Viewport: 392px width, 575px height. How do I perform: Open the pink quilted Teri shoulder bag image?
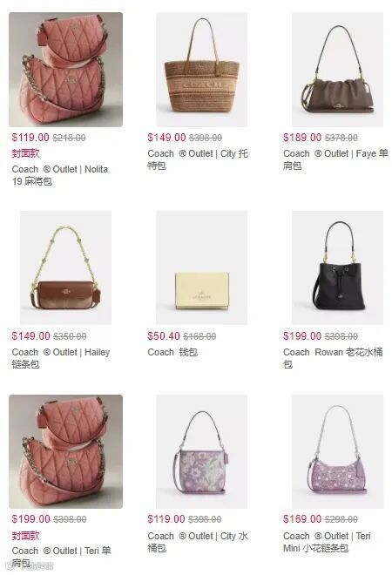click(65, 451)
